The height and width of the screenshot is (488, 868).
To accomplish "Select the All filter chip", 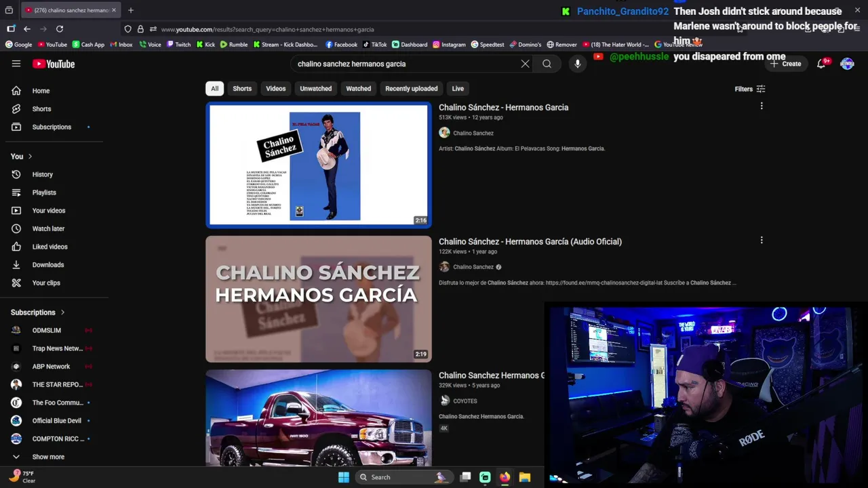I will point(214,89).
